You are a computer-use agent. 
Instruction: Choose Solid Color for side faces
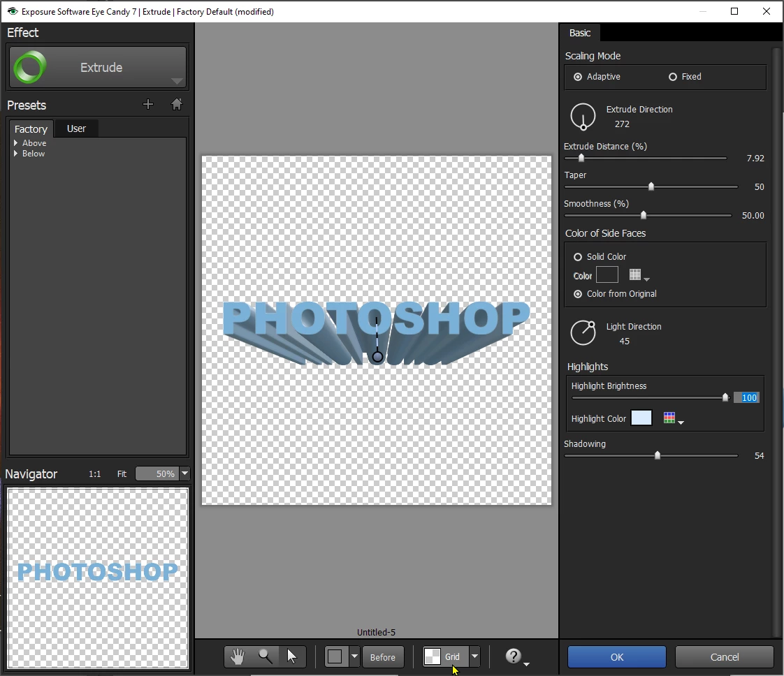tap(578, 257)
